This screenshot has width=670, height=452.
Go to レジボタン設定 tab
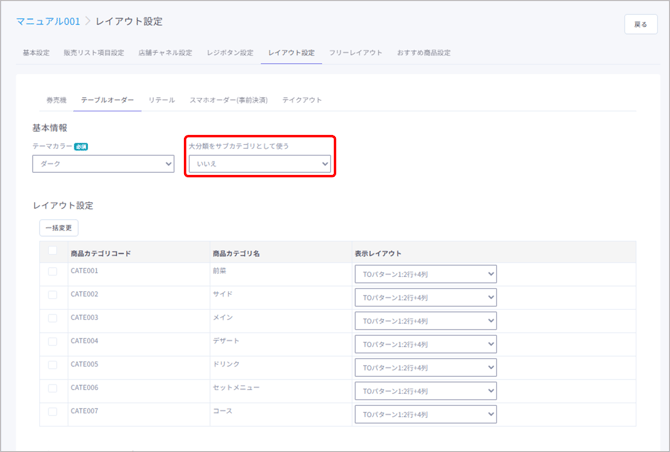click(x=230, y=52)
